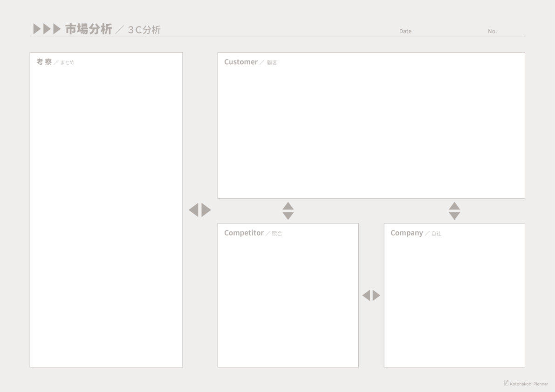
Task: Click the up-down arrows above Competitor box
Action: [x=288, y=211]
